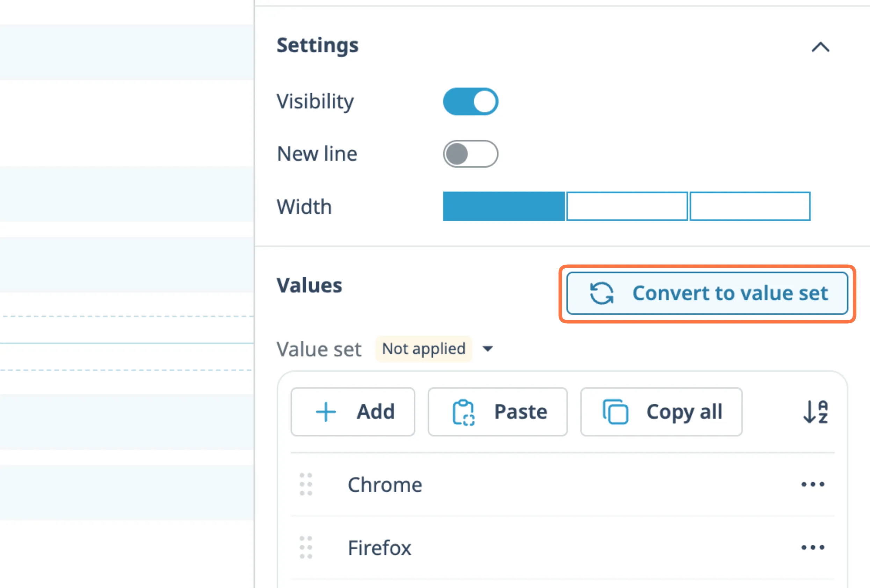Click the copy icon on Copy all
870x588 pixels.
[x=615, y=412]
